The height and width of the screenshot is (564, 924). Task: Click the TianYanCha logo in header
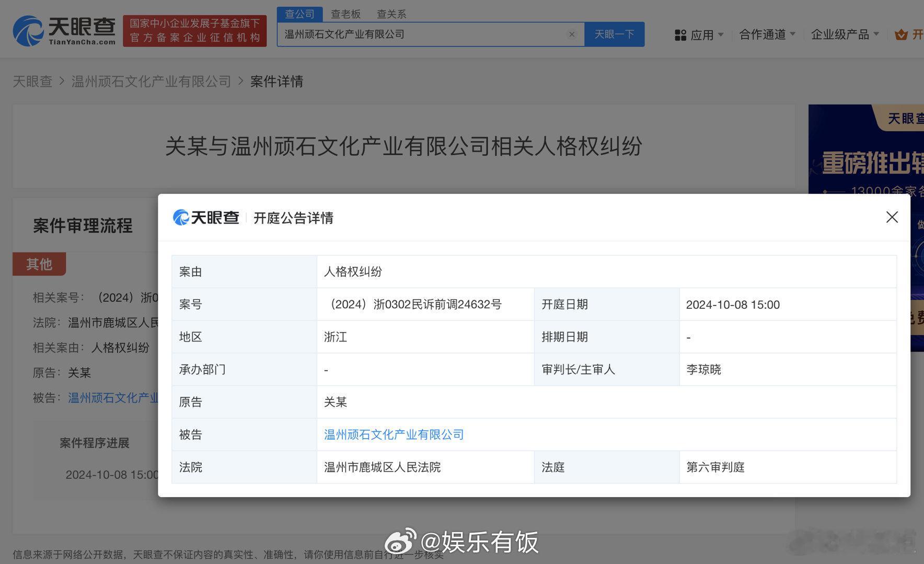(64, 31)
